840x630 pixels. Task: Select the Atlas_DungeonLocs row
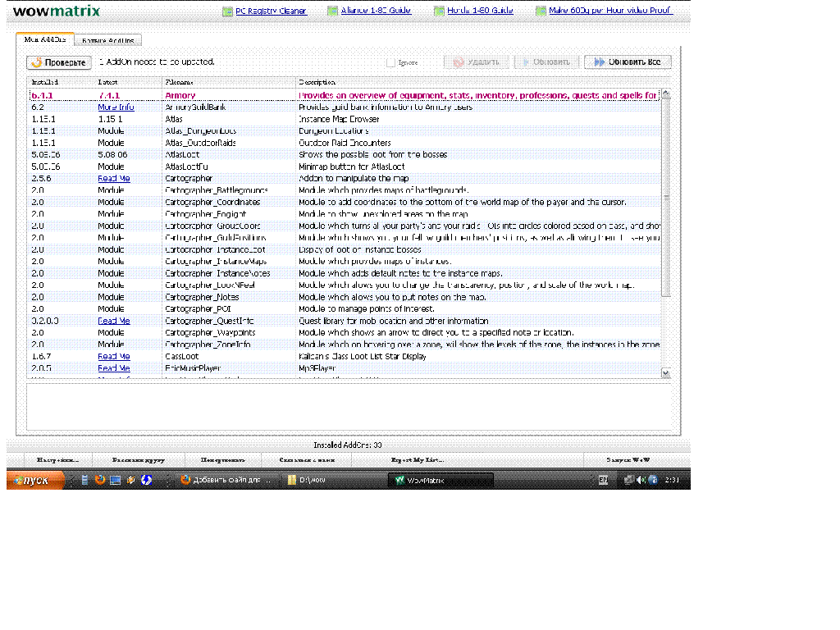coord(345,130)
